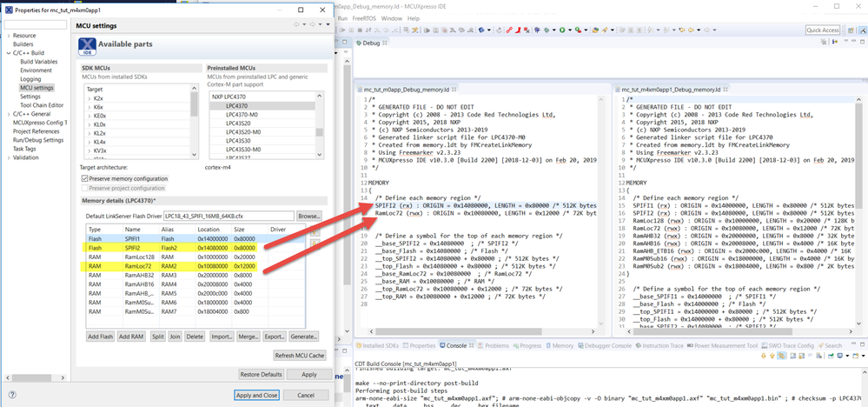The image size is (868, 407).
Task: Select MCU settings in the properties tree
Action: click(37, 88)
